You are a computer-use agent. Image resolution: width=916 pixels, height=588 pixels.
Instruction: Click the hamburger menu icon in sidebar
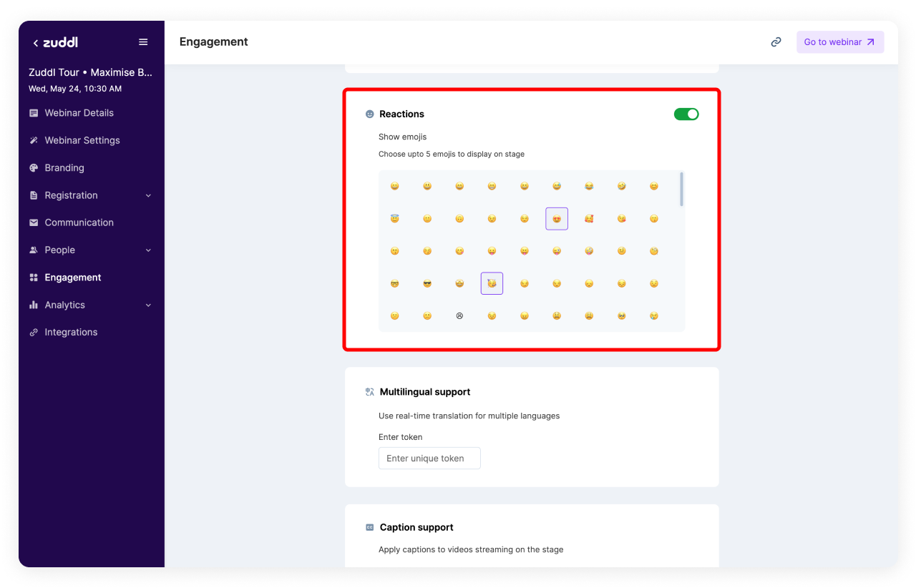[143, 42]
